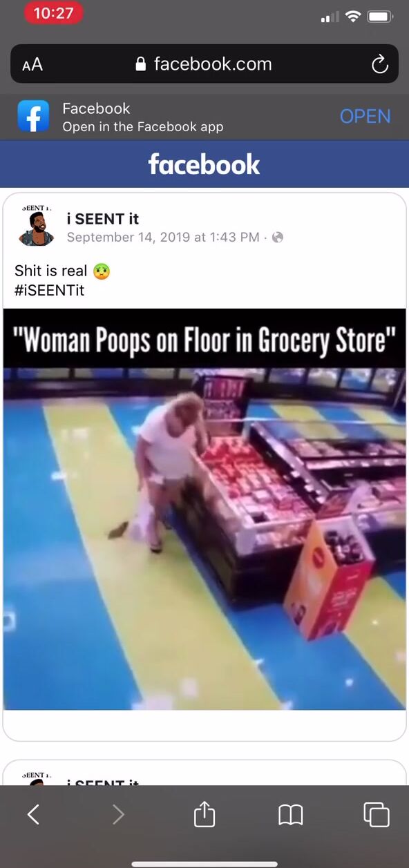Open the Safari tabs overview icon
The height and width of the screenshot is (868, 409).
377,815
